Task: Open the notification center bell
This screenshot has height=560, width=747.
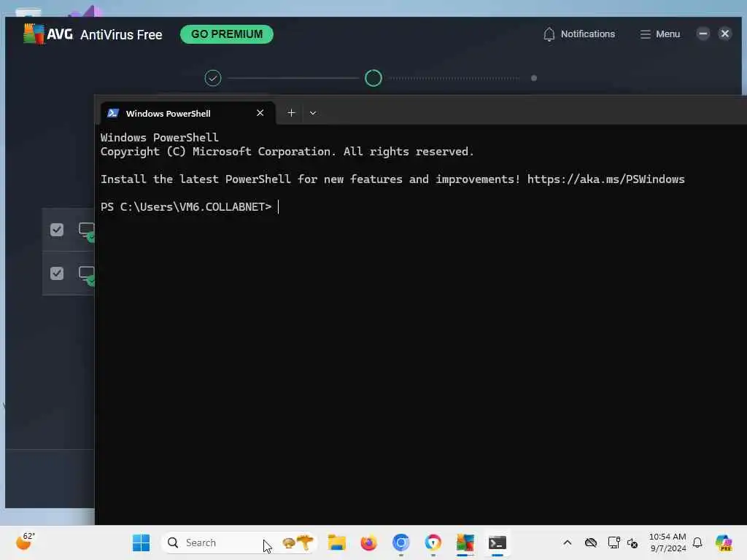Action: tap(697, 542)
